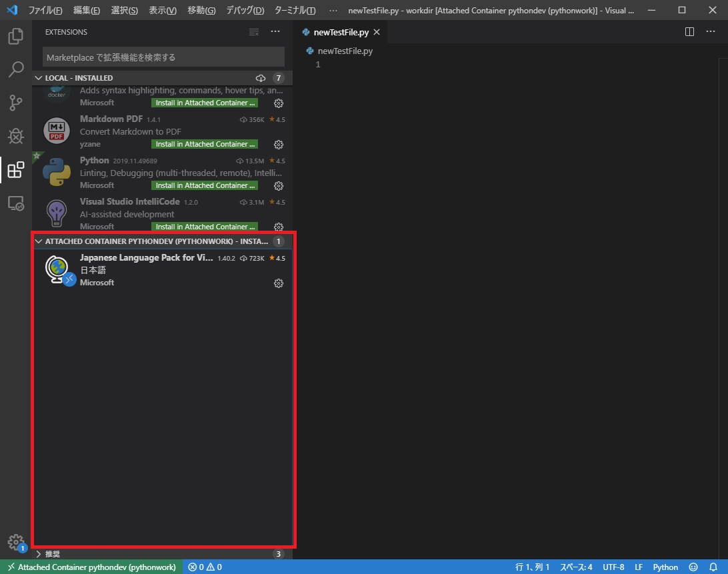
Task: Open the Search view in activity bar
Action: [16, 69]
